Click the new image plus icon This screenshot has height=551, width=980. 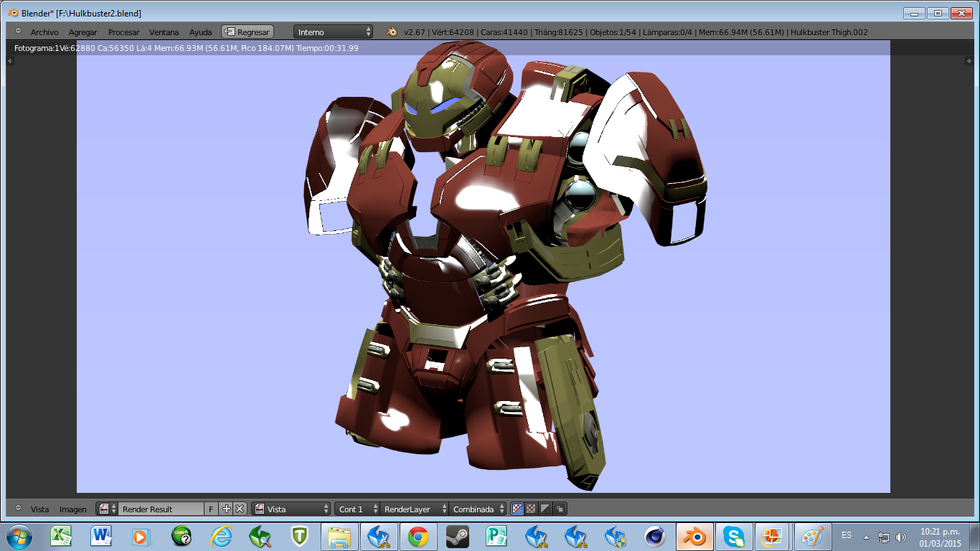pyautogui.click(x=227, y=509)
